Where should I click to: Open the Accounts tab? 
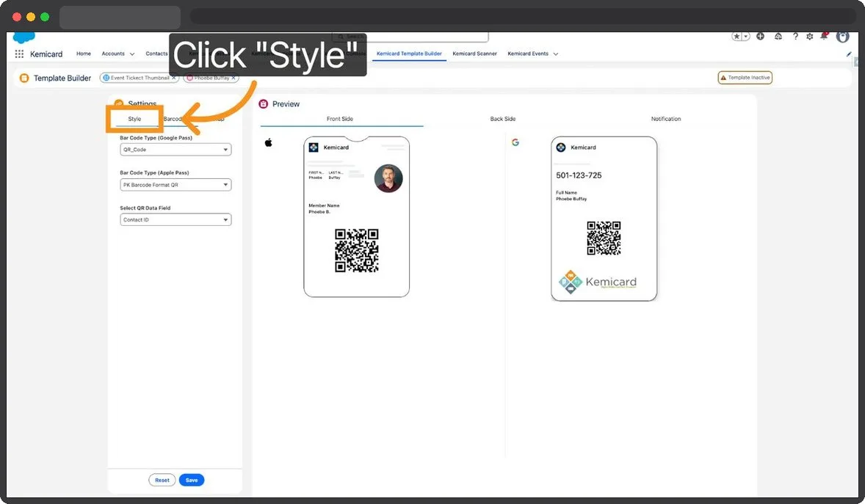coord(113,54)
